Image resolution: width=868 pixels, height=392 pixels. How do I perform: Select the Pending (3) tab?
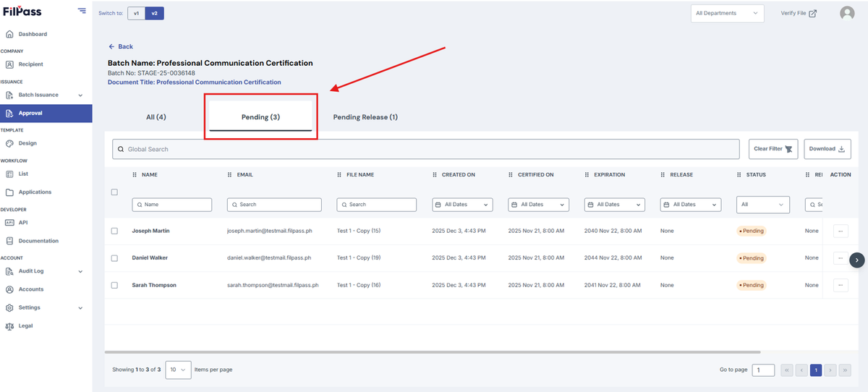(260, 116)
